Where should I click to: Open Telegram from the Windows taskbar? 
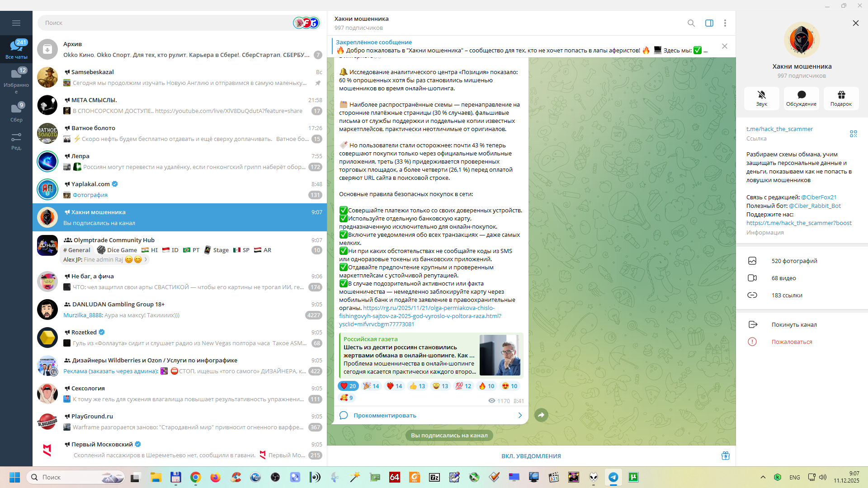613,477
